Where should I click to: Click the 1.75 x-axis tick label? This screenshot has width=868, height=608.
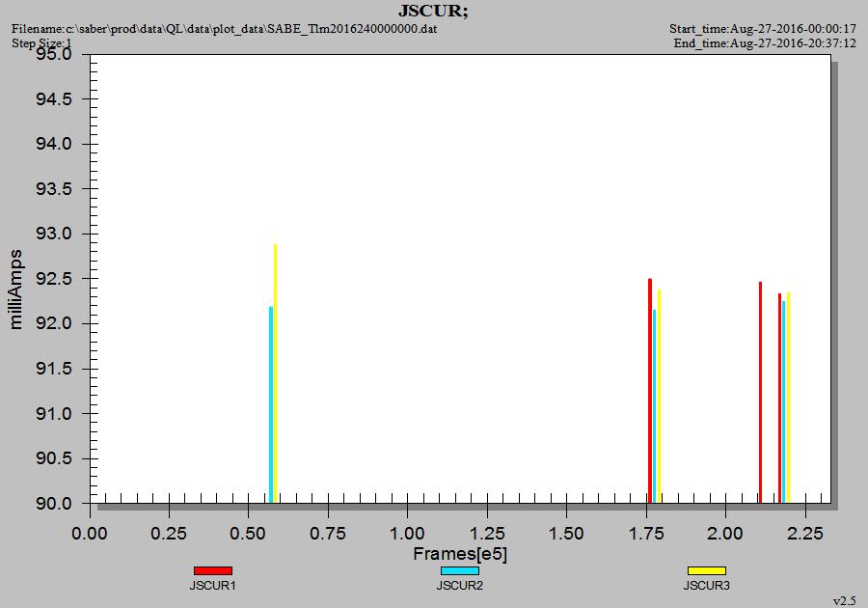click(x=646, y=534)
